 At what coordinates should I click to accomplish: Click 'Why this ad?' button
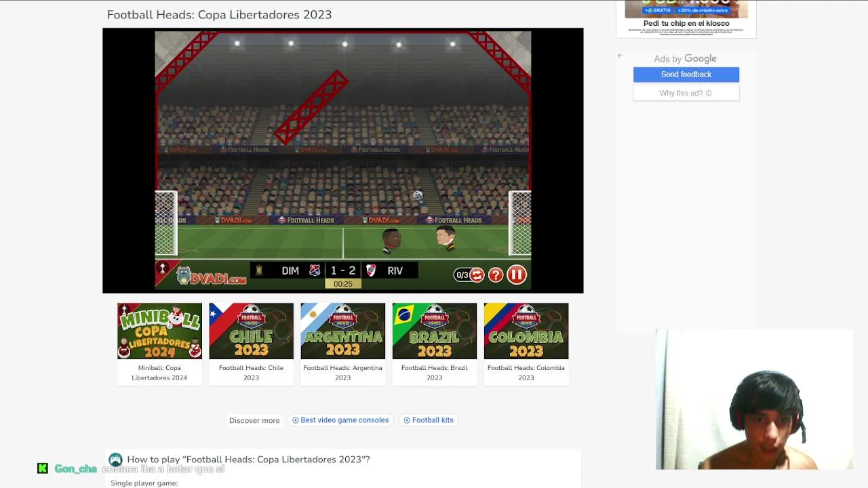click(686, 93)
